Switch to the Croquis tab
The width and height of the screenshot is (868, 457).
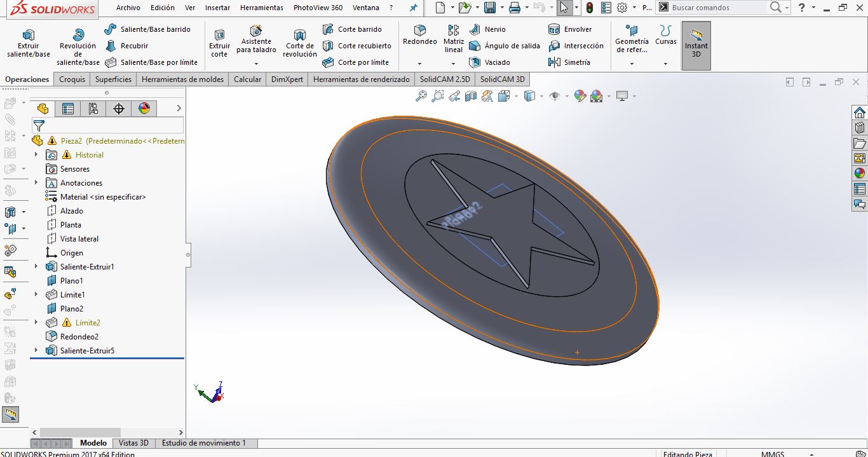[72, 79]
